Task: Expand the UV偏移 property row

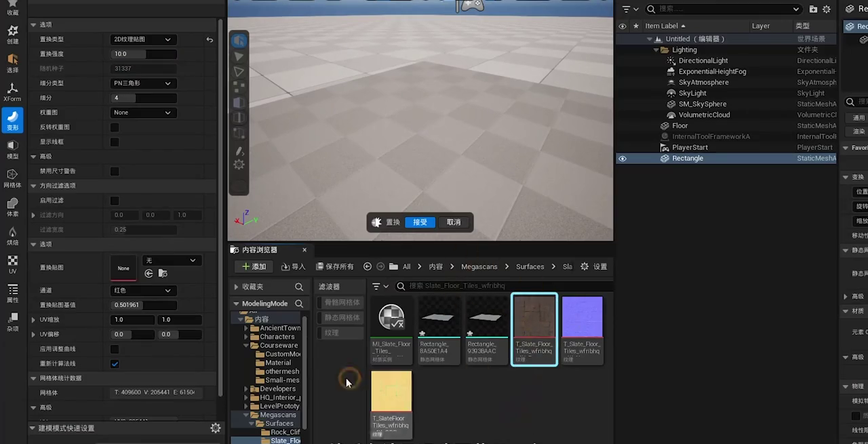Action: point(34,334)
